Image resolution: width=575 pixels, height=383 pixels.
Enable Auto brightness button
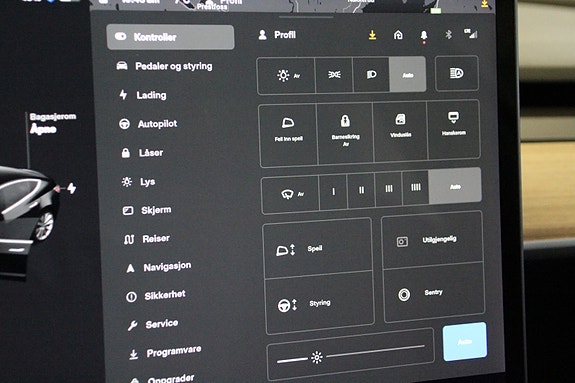(x=465, y=342)
